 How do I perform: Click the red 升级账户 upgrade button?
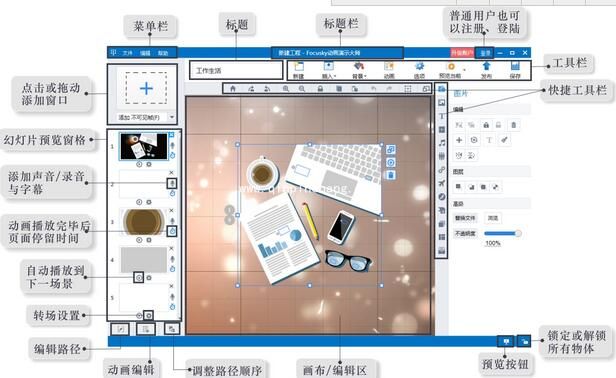pos(462,53)
